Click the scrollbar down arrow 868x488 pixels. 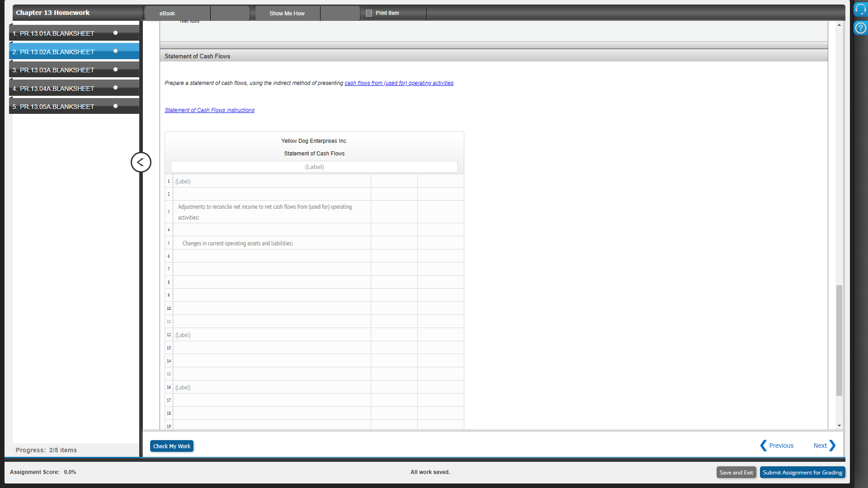[x=840, y=425]
